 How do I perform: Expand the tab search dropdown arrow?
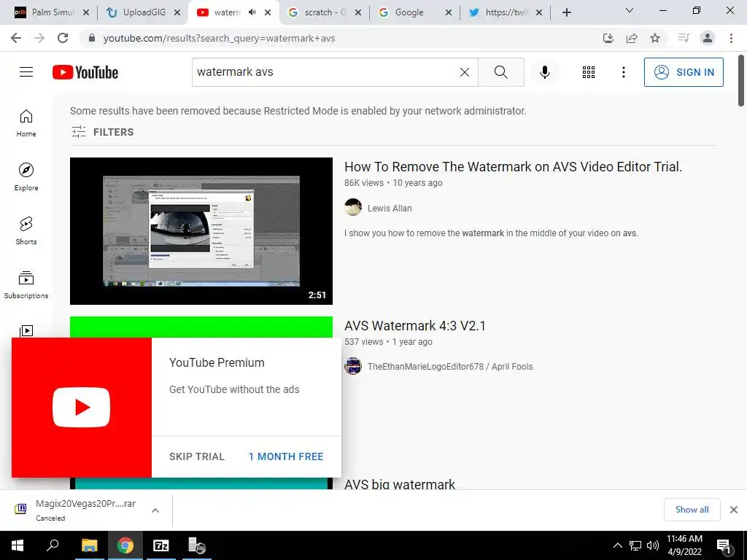(x=630, y=10)
